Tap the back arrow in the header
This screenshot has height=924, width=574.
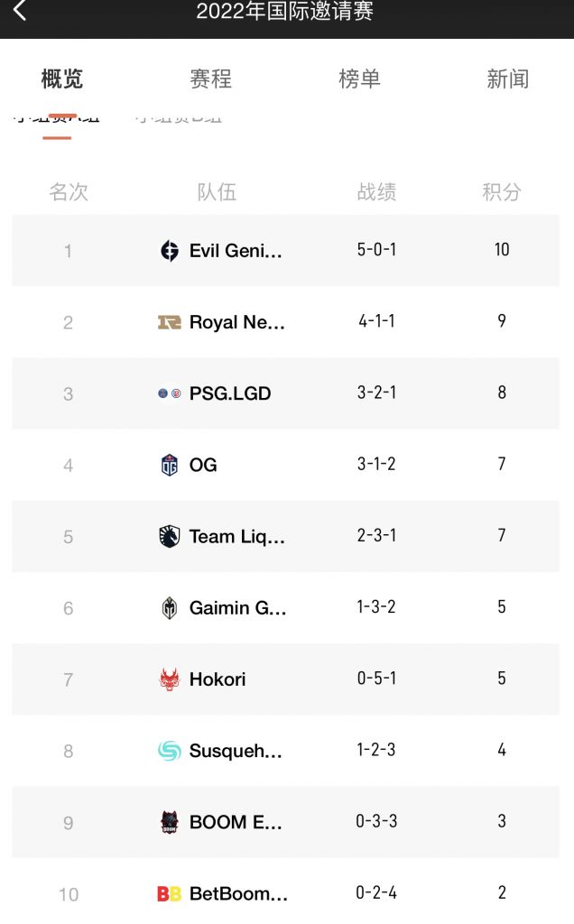[x=20, y=12]
